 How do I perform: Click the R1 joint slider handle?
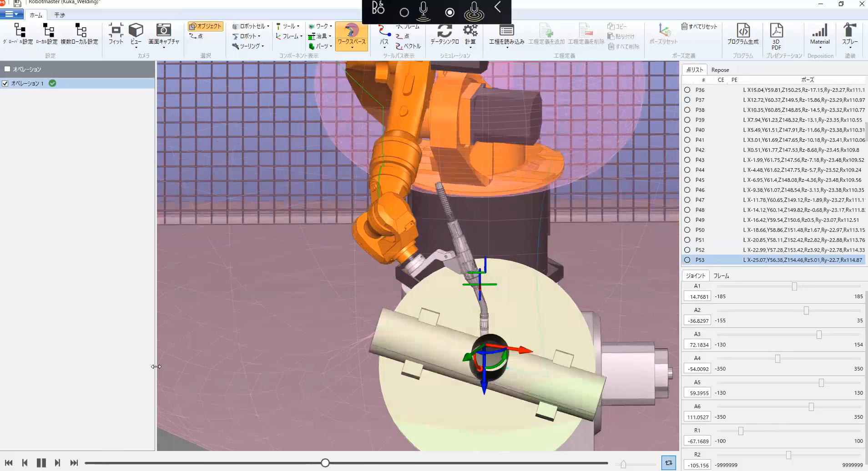click(741, 431)
